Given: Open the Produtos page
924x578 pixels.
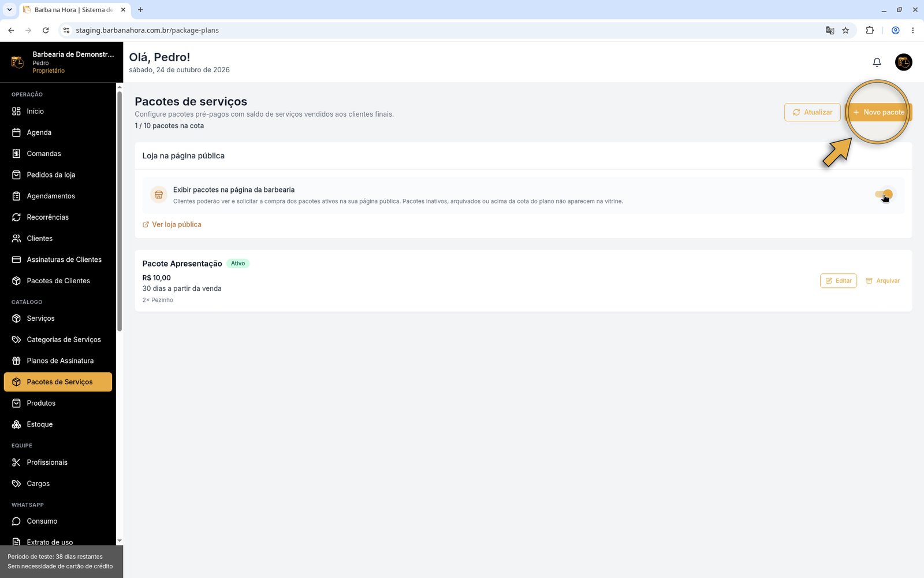Looking at the screenshot, I should [58, 403].
